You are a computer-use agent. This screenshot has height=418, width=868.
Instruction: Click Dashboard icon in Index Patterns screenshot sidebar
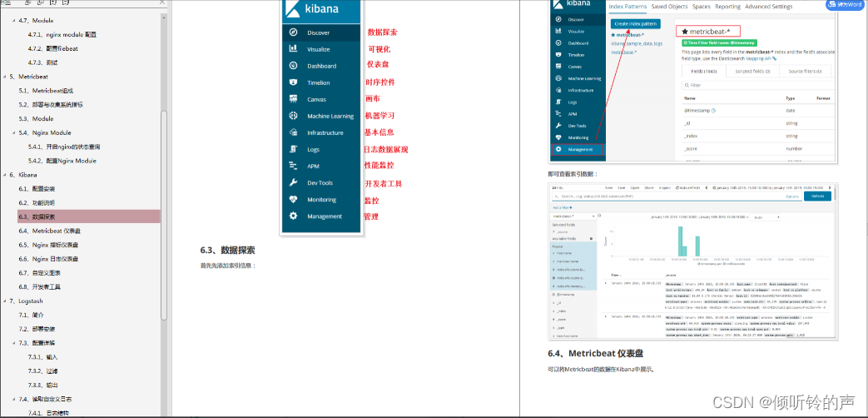(x=558, y=42)
